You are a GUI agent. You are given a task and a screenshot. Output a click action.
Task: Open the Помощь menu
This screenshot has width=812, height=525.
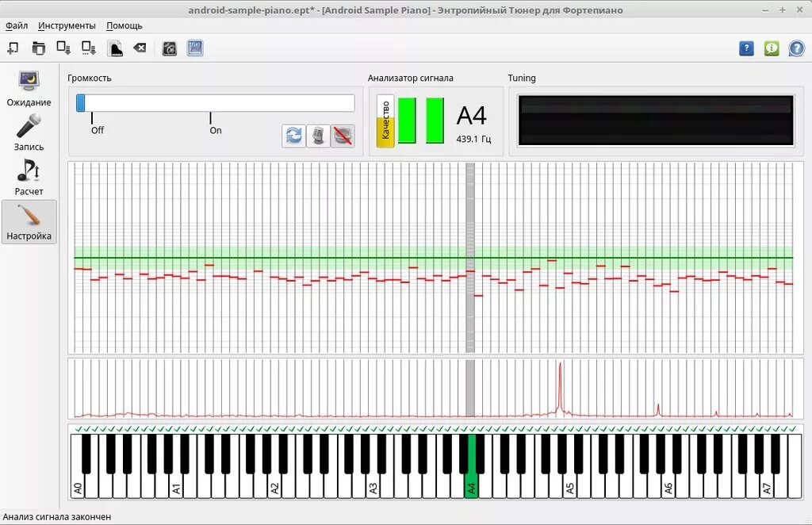124,25
